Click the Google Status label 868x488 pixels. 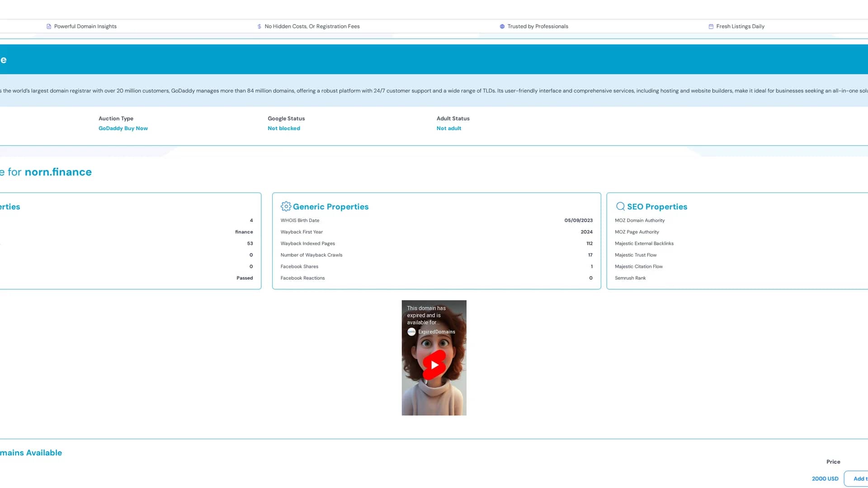286,118
